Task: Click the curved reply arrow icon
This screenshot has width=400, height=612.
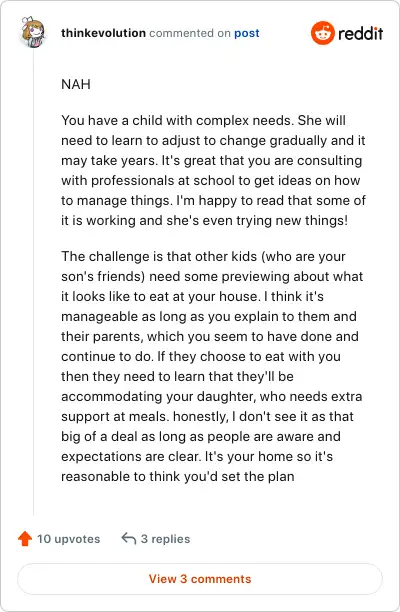Action: (x=129, y=538)
